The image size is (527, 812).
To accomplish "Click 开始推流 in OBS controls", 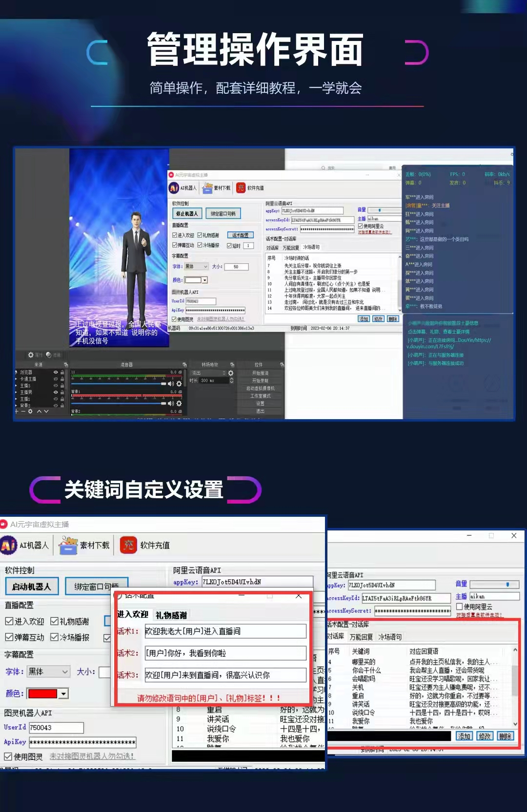I will [260, 373].
